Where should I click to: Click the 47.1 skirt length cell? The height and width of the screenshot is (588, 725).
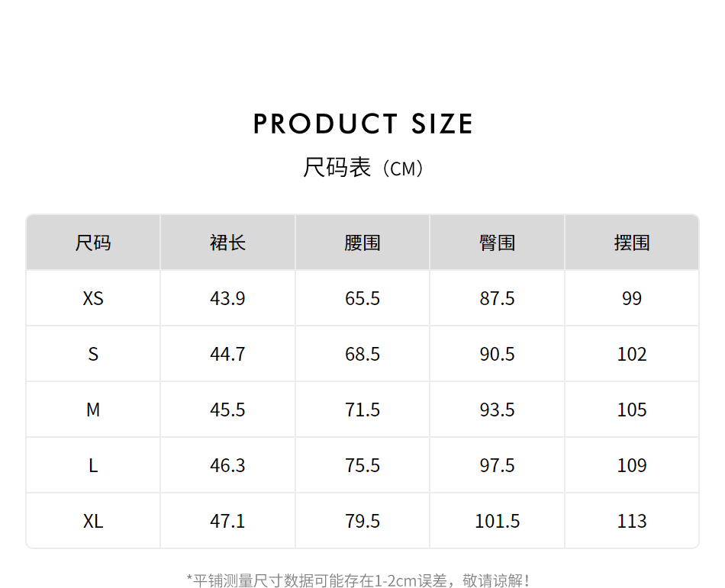pos(227,522)
